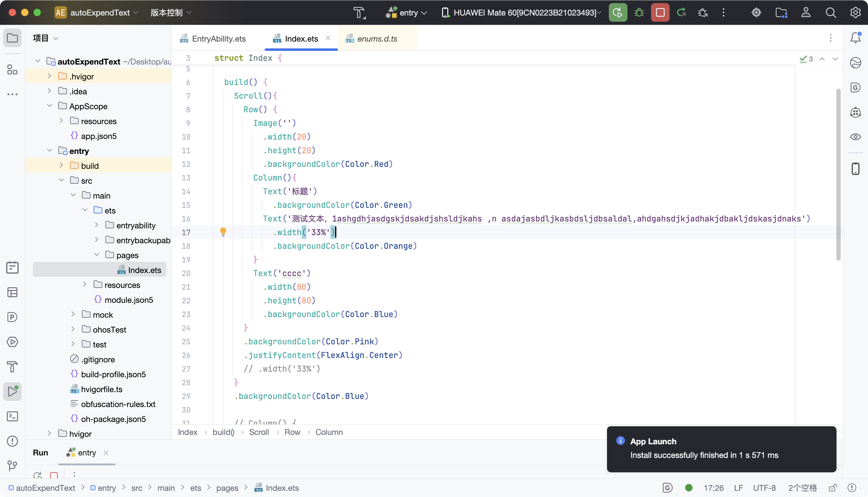Click the UTF-8 encoding in status bar
Viewport: 868px width, 497px height.
pyautogui.click(x=764, y=488)
